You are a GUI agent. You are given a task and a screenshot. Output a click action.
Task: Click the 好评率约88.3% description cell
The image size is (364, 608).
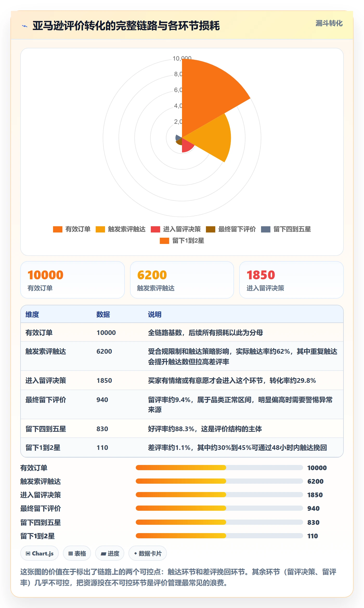(x=205, y=429)
